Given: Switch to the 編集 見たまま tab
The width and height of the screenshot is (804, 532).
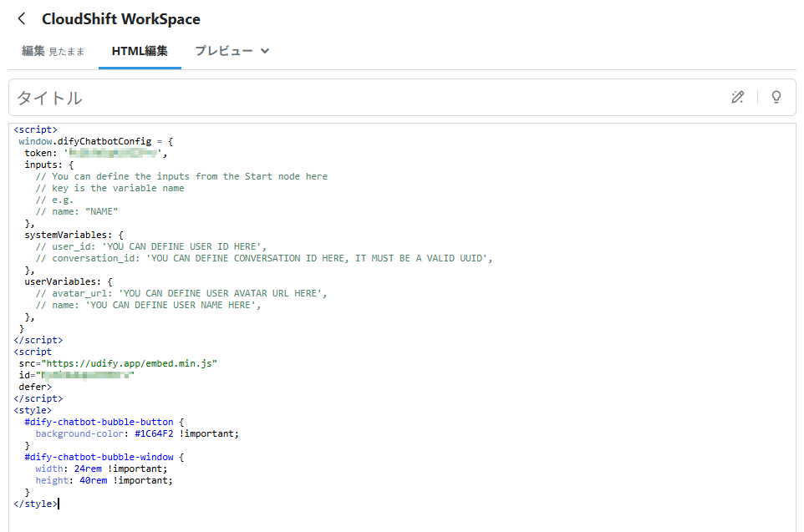Looking at the screenshot, I should [x=53, y=51].
